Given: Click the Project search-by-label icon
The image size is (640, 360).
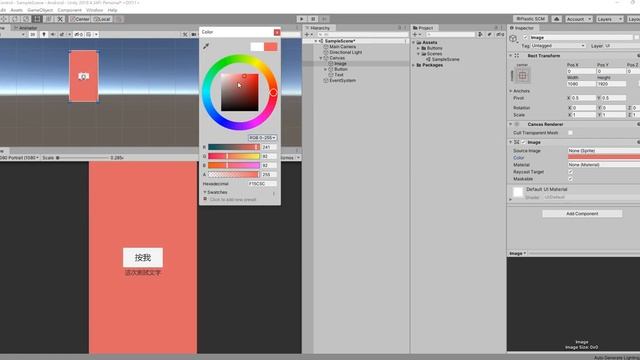Looking at the screenshot, I should click(x=489, y=35).
